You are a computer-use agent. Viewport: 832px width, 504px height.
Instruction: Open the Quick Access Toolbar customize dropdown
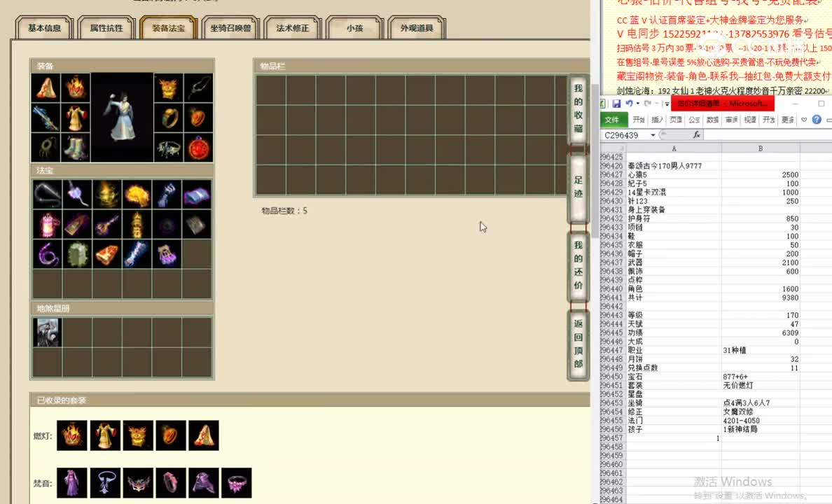pos(666,104)
